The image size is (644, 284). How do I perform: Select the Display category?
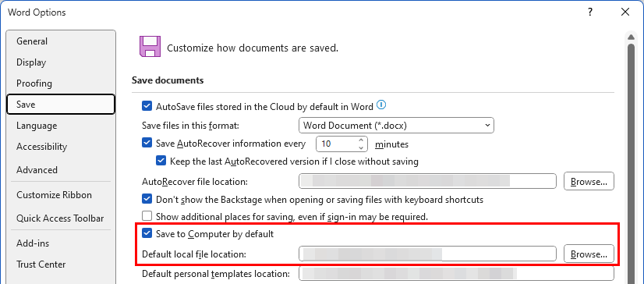pyautogui.click(x=61, y=62)
